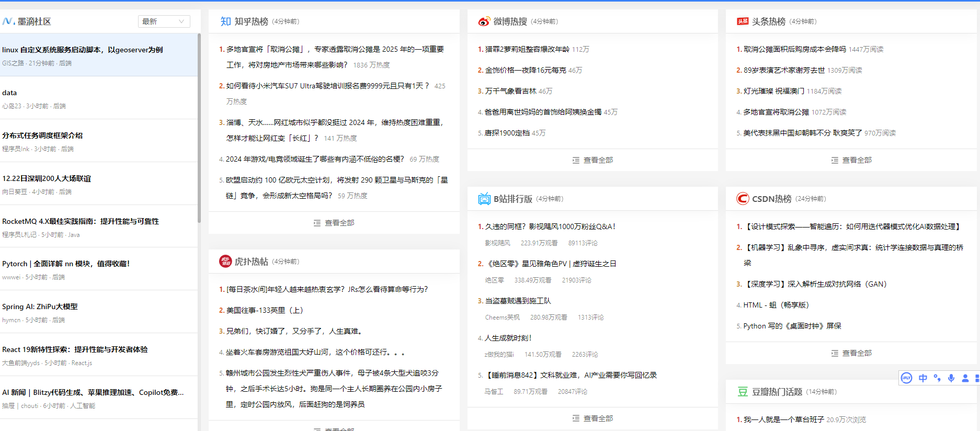
Task: View all 微博热搜 with 查看全部
Action: (592, 160)
